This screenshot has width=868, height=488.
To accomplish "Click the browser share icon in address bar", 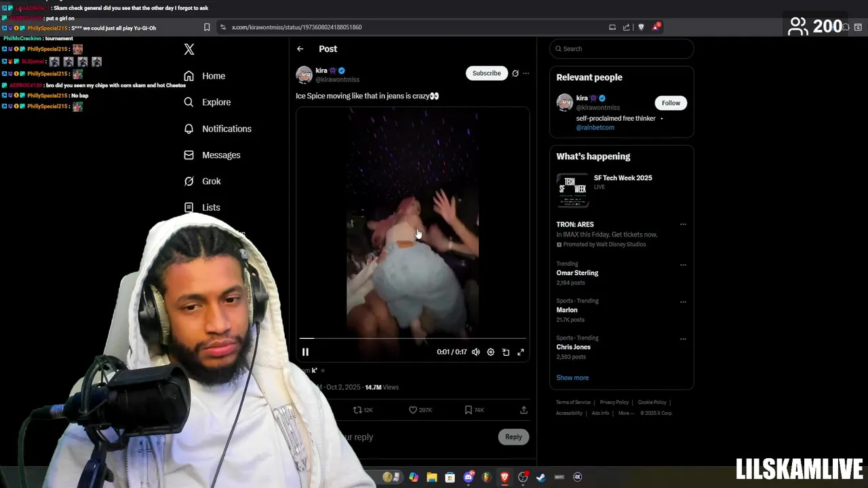I will (627, 27).
